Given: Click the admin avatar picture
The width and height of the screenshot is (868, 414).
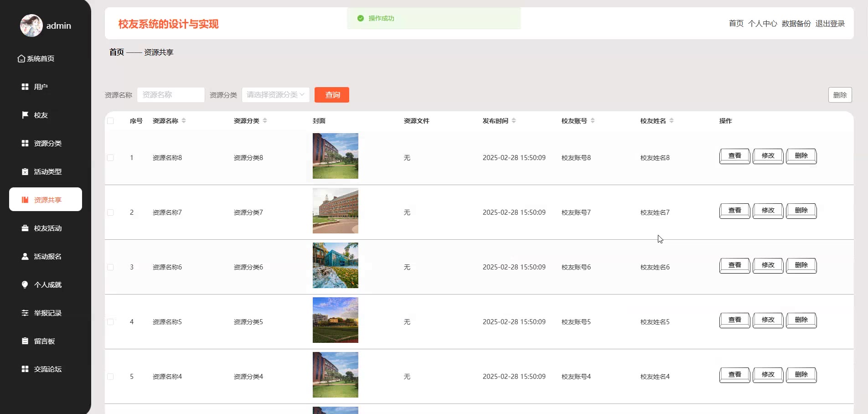Looking at the screenshot, I should [31, 26].
